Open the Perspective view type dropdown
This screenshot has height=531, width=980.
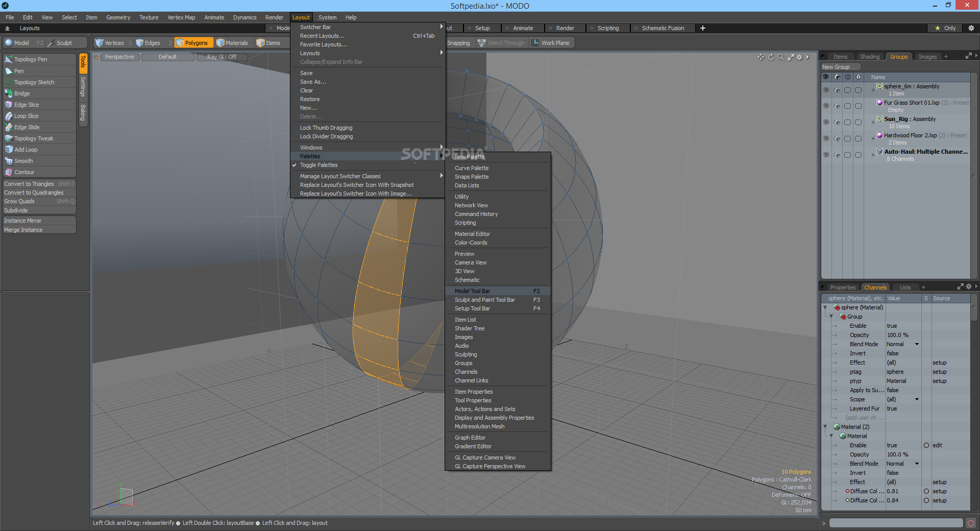119,57
